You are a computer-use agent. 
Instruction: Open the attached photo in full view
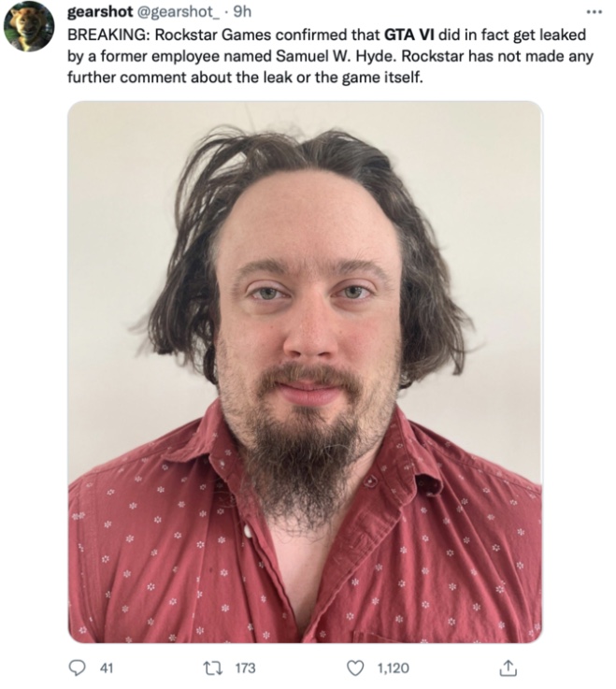tap(305, 372)
